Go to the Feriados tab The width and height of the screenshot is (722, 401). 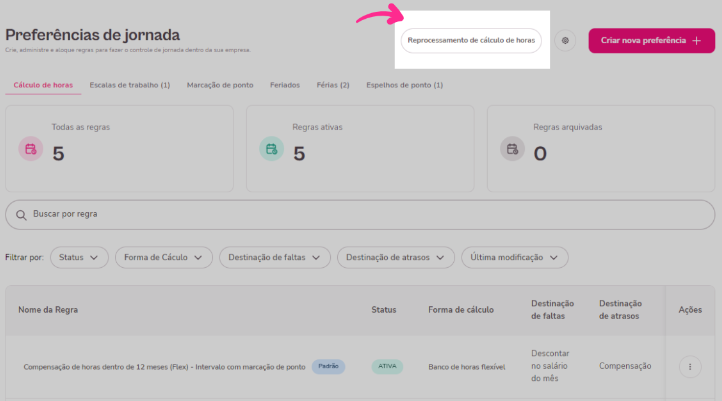[x=285, y=85]
